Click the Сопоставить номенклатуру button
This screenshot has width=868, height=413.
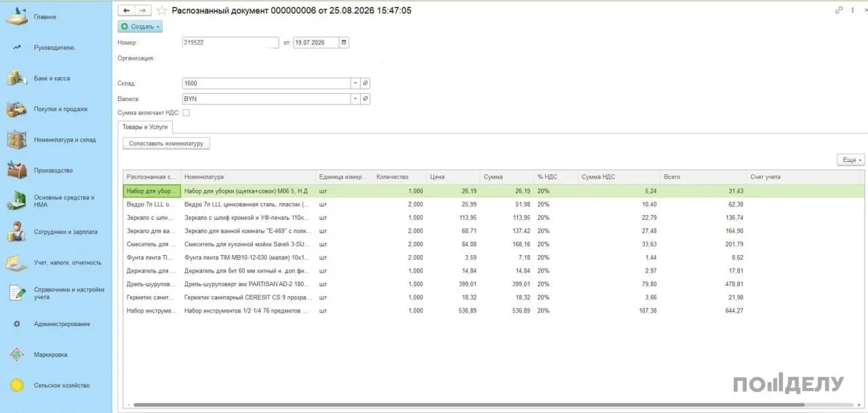pos(166,144)
